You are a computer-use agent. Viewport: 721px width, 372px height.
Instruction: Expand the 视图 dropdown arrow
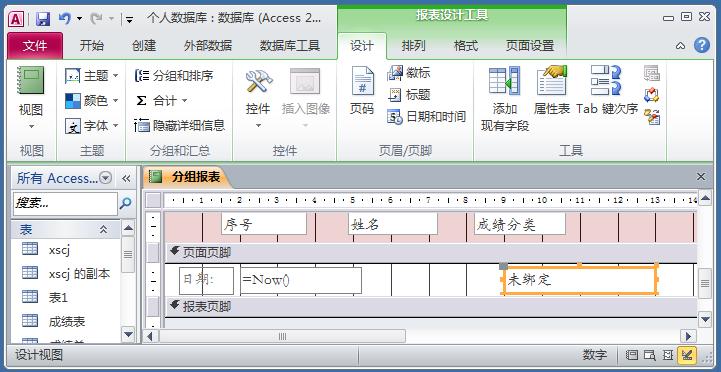tap(31, 126)
